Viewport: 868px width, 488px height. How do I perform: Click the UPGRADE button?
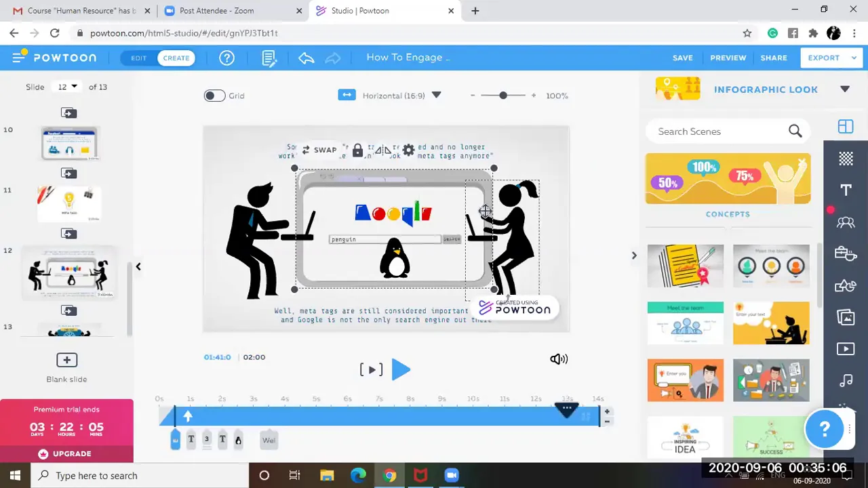(x=66, y=453)
